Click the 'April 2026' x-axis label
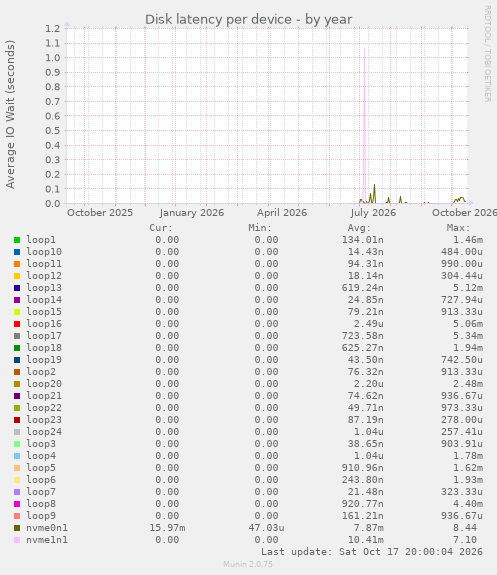This screenshot has height=575, width=497. tap(282, 213)
